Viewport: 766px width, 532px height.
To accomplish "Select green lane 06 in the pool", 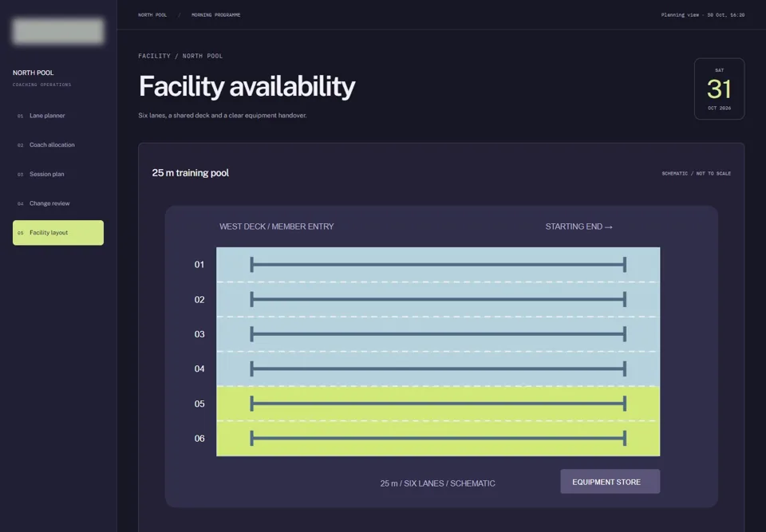I will pyautogui.click(x=438, y=439).
